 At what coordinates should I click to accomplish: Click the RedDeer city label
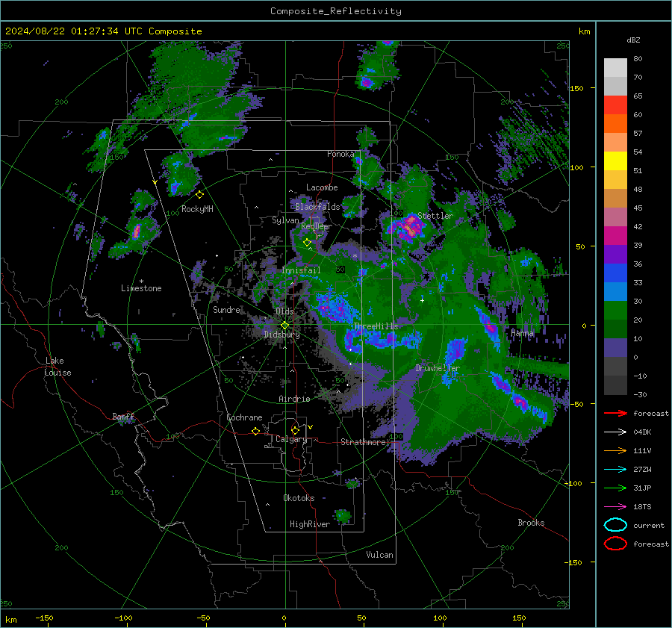317,226
